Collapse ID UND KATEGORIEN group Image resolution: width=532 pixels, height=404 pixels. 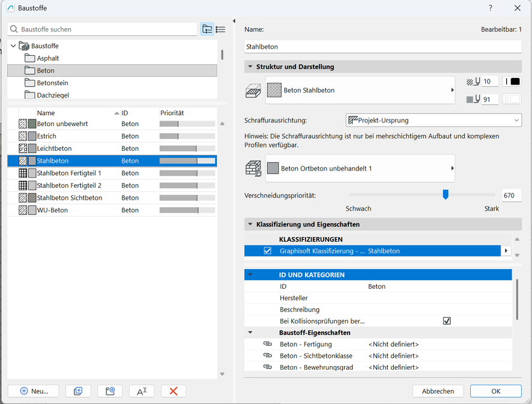[250, 275]
